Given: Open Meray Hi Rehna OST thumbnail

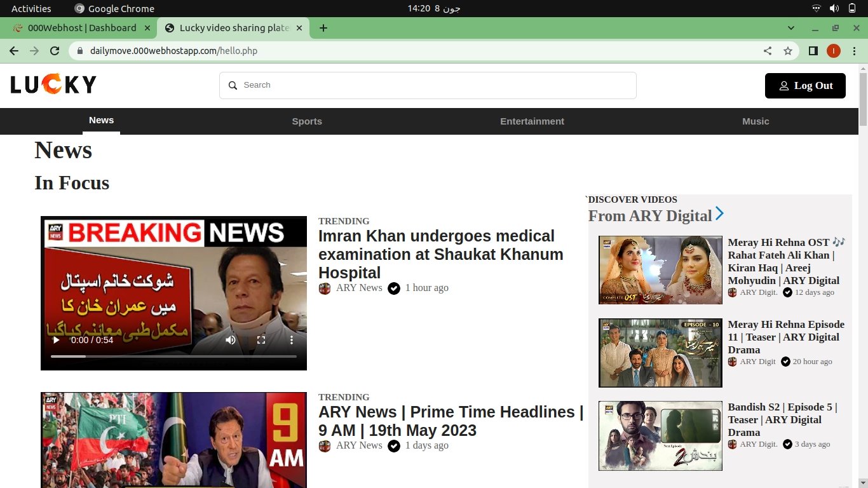Looking at the screenshot, I should (660, 270).
